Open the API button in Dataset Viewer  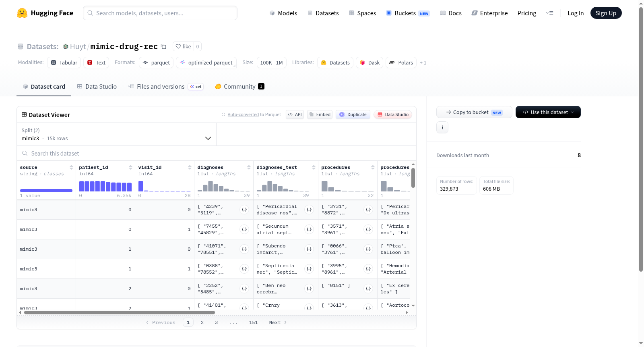point(295,114)
